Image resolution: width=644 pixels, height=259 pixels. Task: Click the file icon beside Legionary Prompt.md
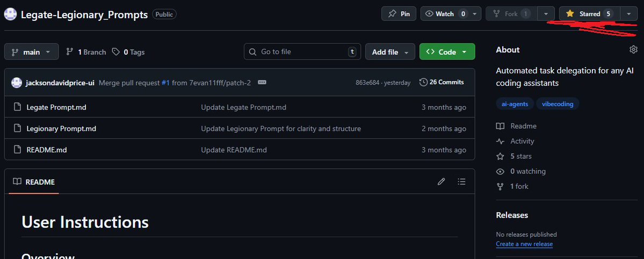(x=17, y=128)
